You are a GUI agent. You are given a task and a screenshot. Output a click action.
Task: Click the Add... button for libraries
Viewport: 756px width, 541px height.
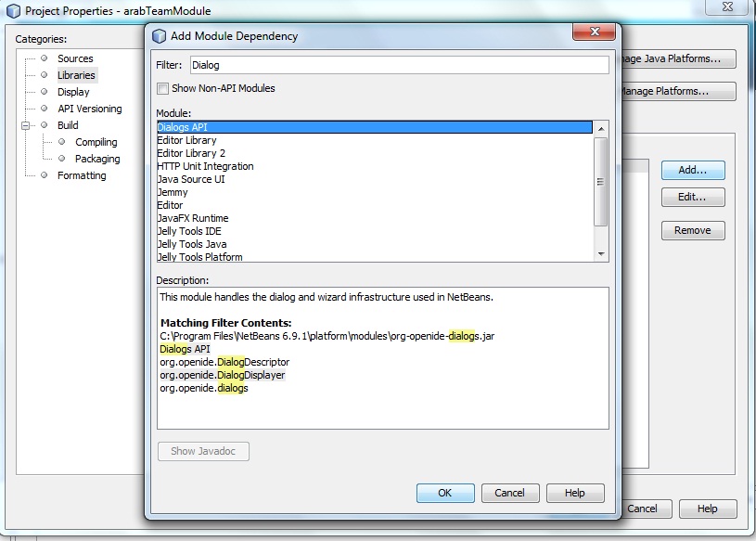click(693, 170)
